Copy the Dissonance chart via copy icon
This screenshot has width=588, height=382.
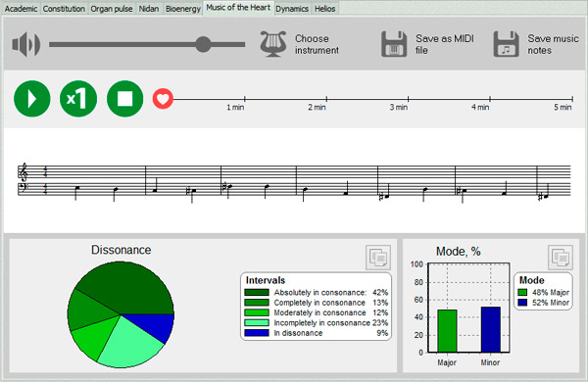tap(378, 258)
